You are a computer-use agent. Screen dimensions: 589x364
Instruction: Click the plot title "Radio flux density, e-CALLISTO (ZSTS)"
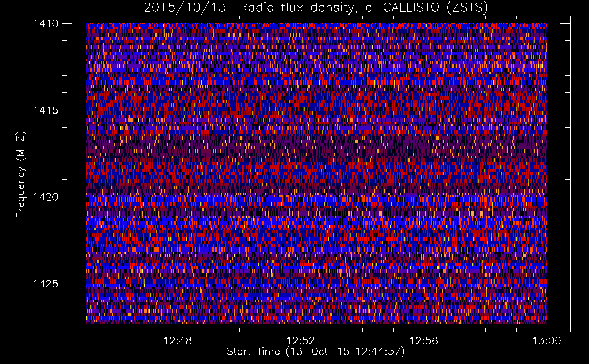coord(364,7)
